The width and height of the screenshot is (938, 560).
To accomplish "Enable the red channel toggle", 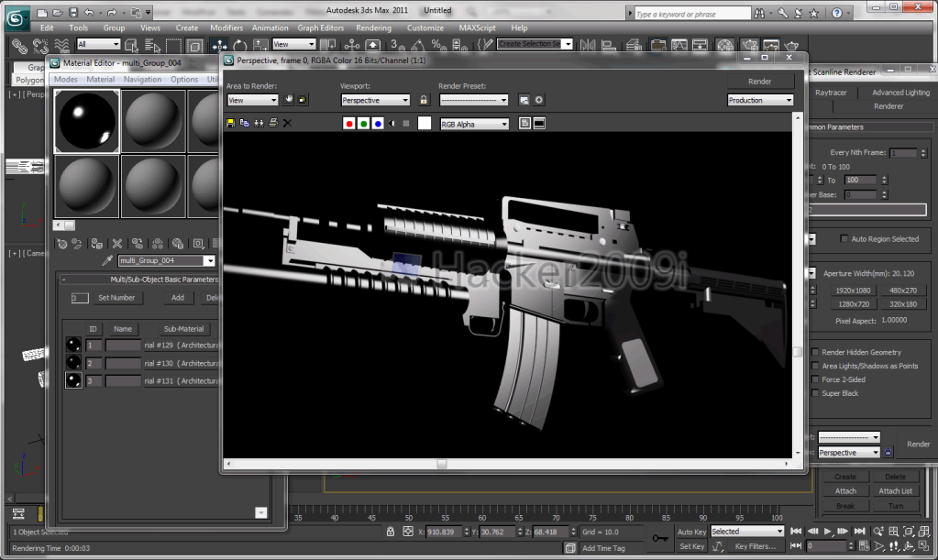I will [x=348, y=124].
